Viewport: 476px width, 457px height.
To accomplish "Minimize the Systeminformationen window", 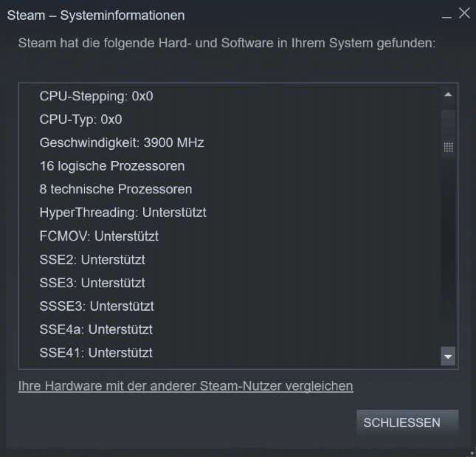I will pyautogui.click(x=446, y=16).
